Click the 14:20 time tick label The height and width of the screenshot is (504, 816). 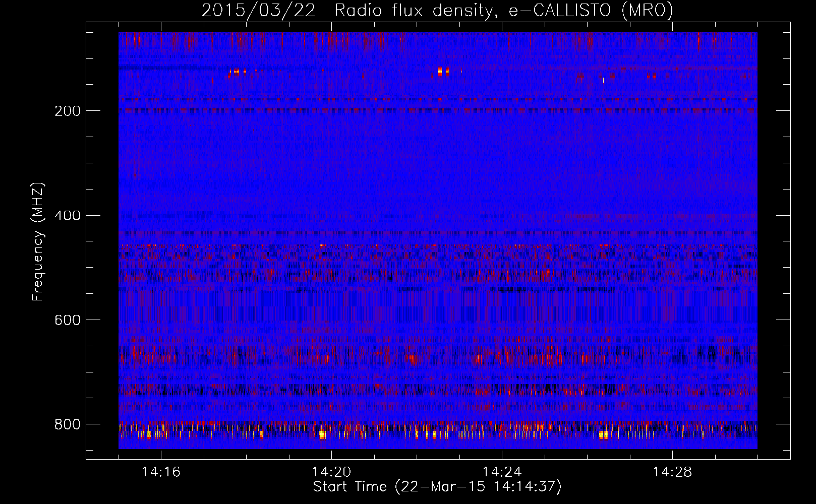331,472
